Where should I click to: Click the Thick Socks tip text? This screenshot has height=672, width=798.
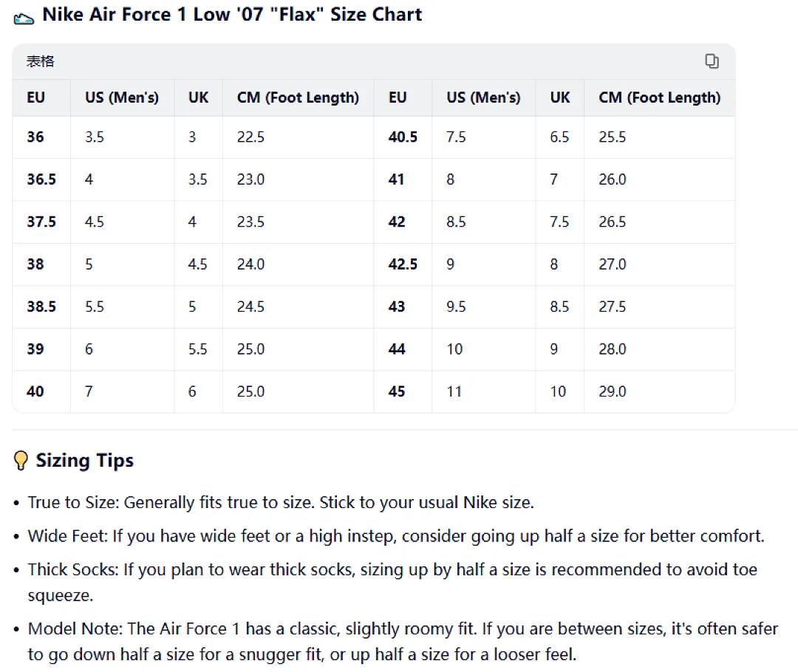(x=392, y=583)
